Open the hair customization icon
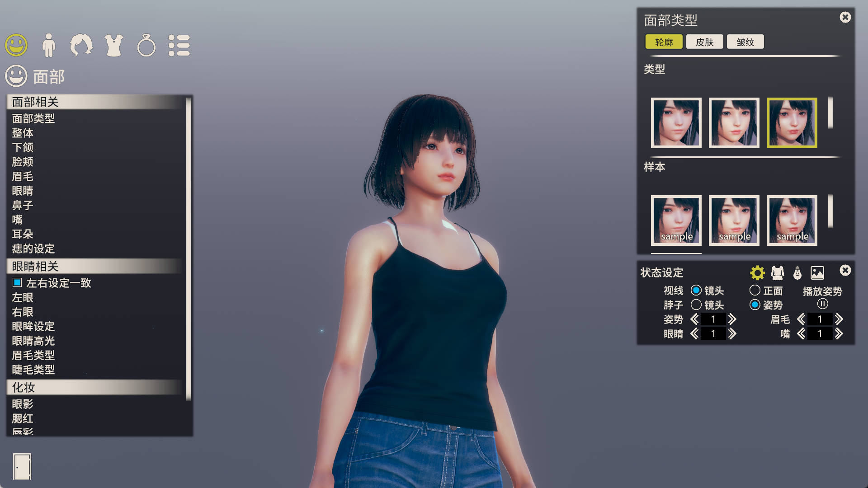 coord(82,45)
